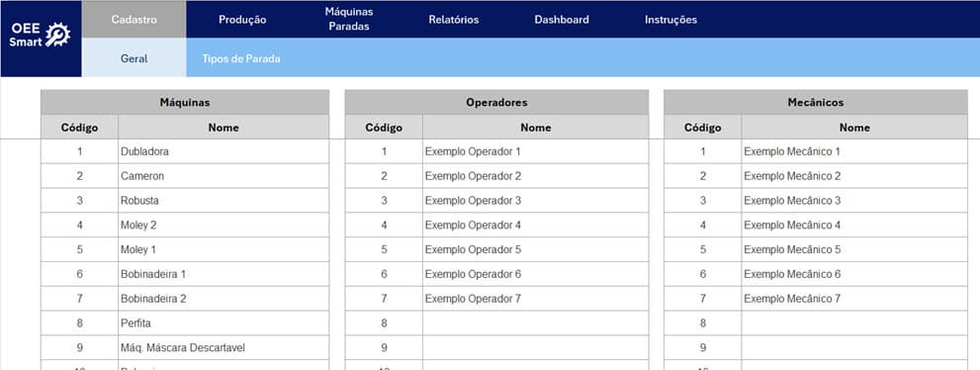This screenshot has width=980, height=370.
Task: Click the empty mechanic name cell for code 9
Action: coord(854,347)
